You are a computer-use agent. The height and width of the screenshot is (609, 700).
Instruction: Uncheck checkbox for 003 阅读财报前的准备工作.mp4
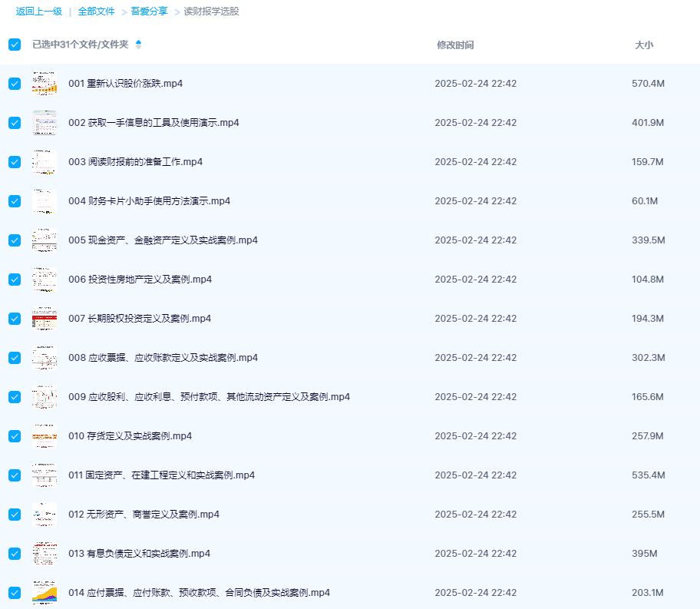[x=15, y=162]
